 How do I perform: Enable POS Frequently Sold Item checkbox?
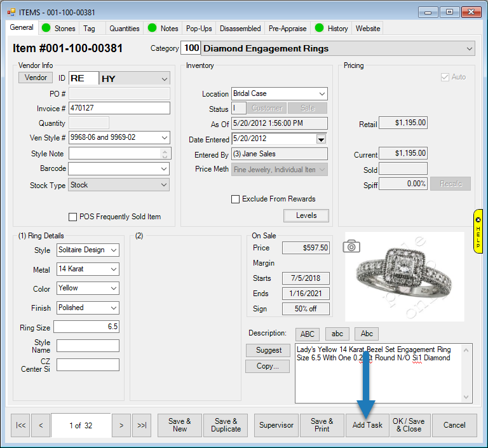coord(72,217)
